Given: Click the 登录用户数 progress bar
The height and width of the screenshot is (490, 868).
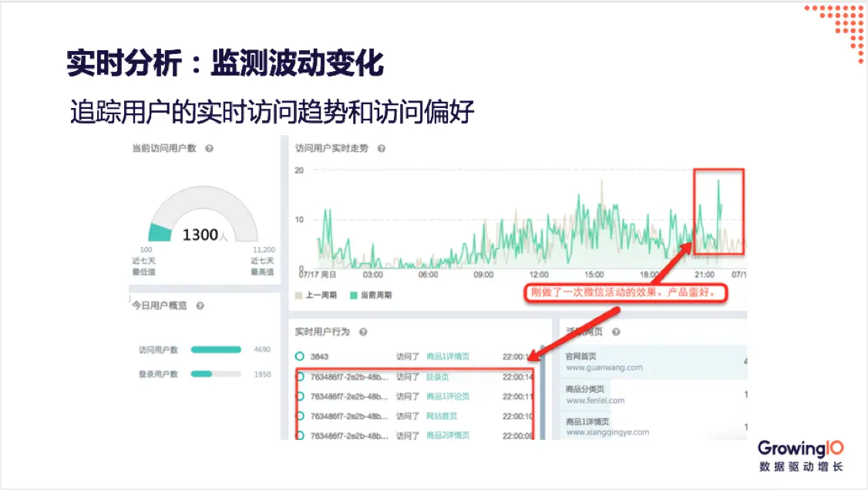Looking at the screenshot, I should (x=216, y=374).
